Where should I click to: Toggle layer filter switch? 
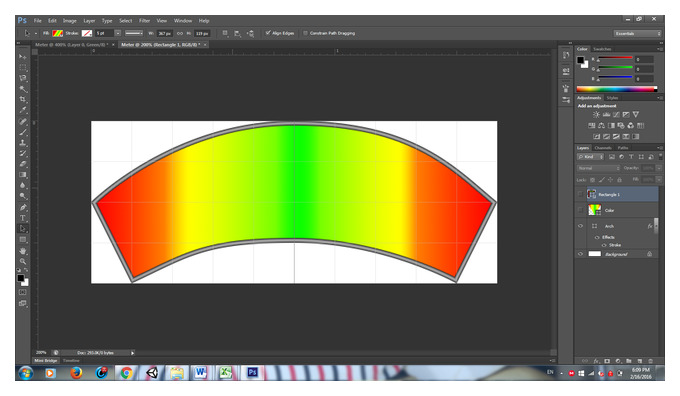click(x=660, y=157)
